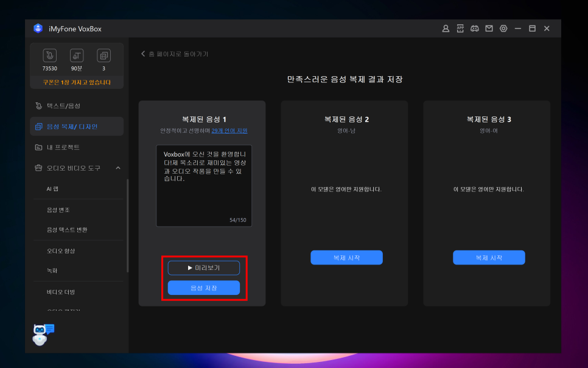The image size is (588, 368).
Task: Start cloning for 복제된 음성 3
Action: [x=489, y=258]
